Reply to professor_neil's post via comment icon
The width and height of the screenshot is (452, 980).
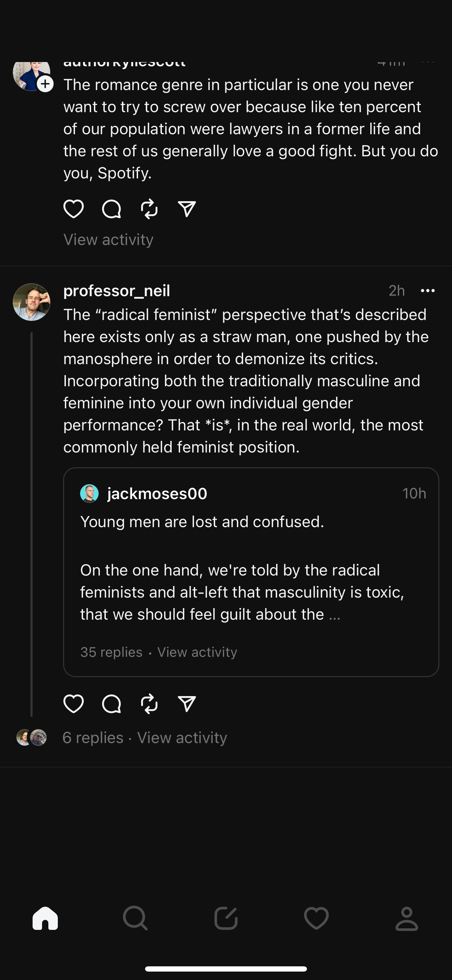pyautogui.click(x=111, y=703)
